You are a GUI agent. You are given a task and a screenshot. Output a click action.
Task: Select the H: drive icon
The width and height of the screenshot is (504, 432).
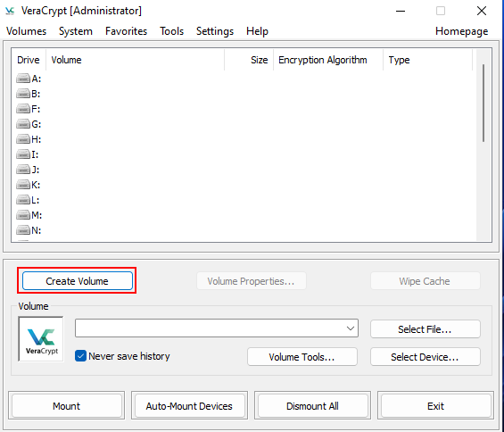click(23, 139)
